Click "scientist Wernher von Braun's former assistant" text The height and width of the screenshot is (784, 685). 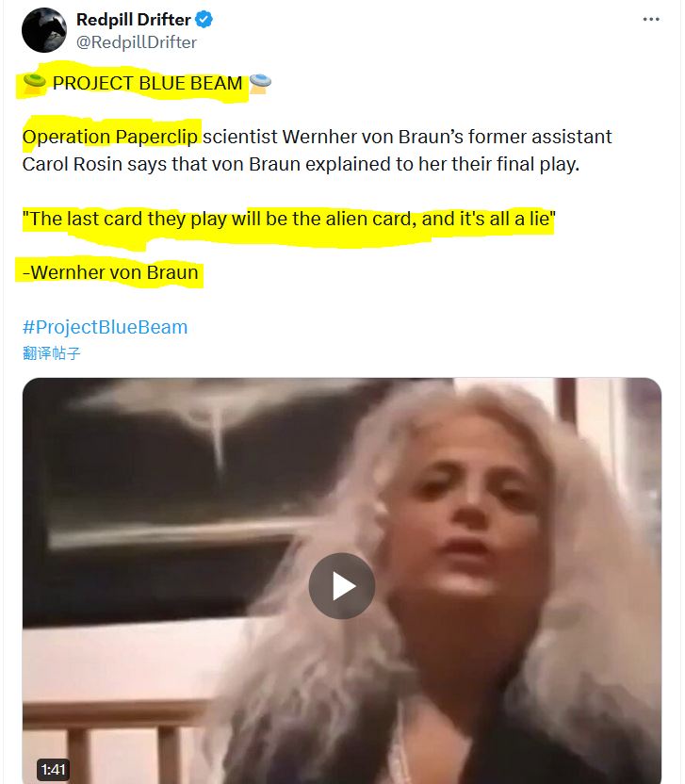407,137
